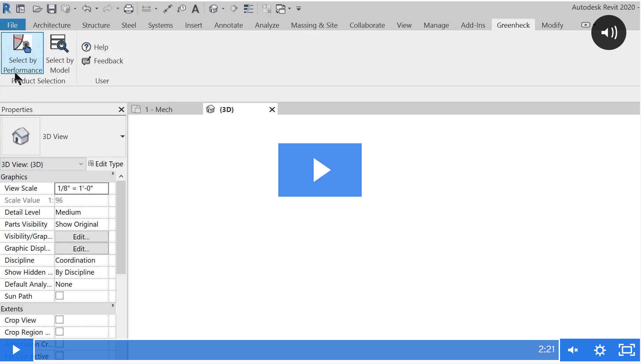Open Default 3D View house icon
This screenshot has height=364, width=641.
click(213, 9)
